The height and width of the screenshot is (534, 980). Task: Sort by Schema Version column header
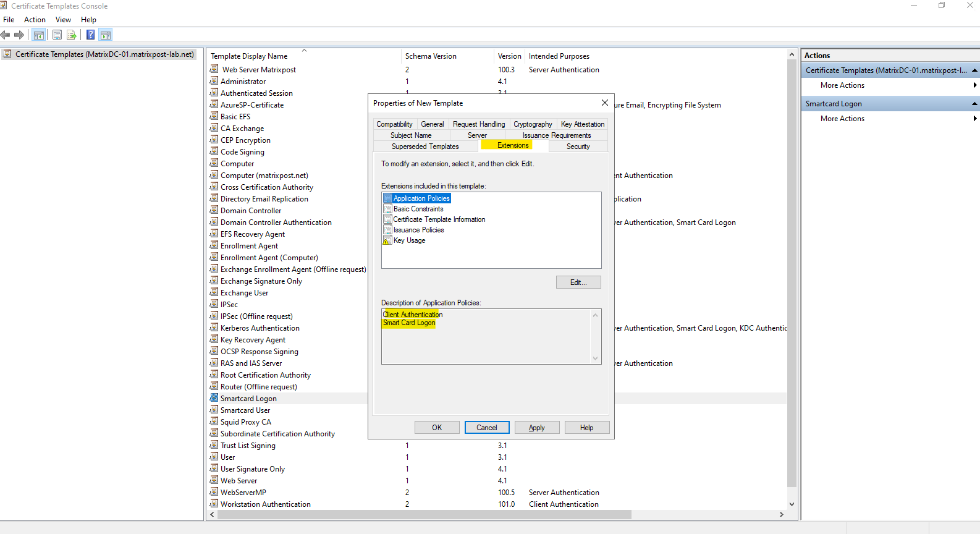click(448, 56)
